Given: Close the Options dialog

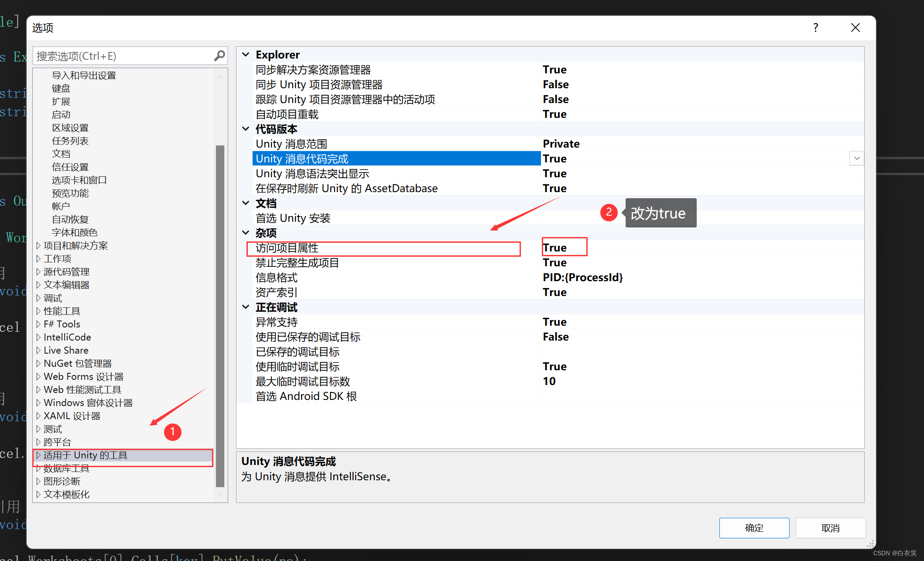Looking at the screenshot, I should [x=855, y=28].
